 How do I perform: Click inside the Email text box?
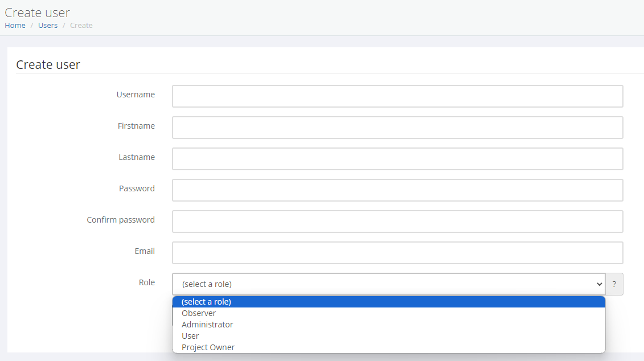(x=397, y=253)
